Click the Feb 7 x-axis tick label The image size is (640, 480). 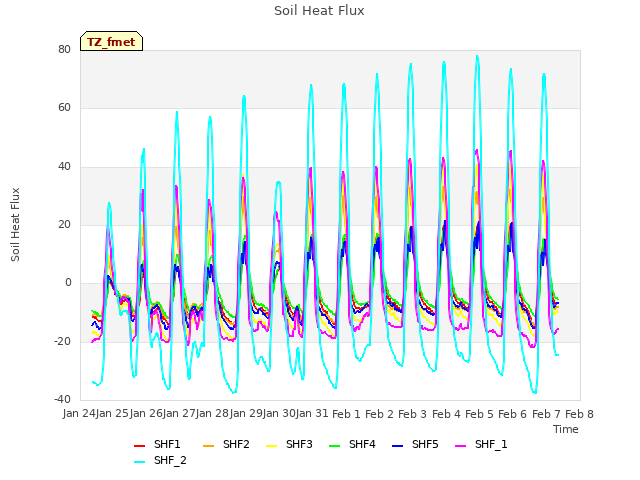[x=546, y=414]
